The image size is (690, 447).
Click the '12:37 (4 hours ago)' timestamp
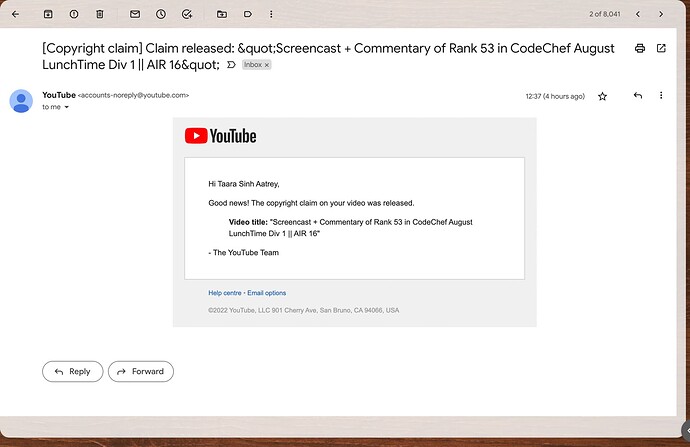tap(555, 96)
